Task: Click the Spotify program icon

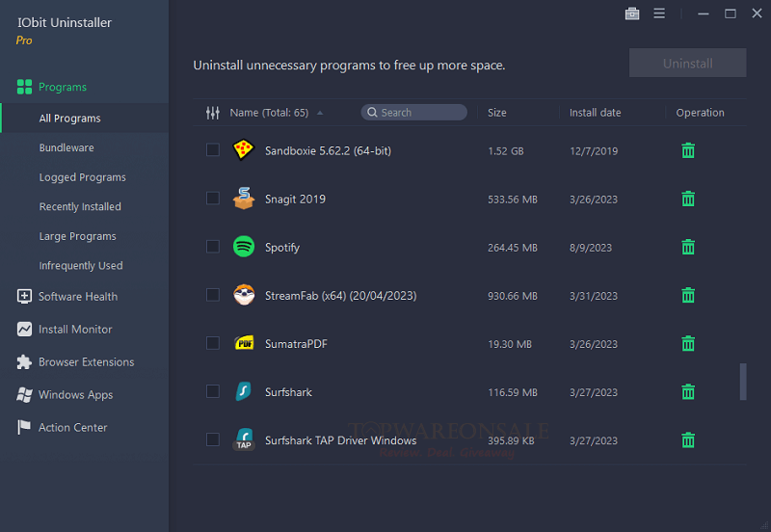Action: (244, 247)
